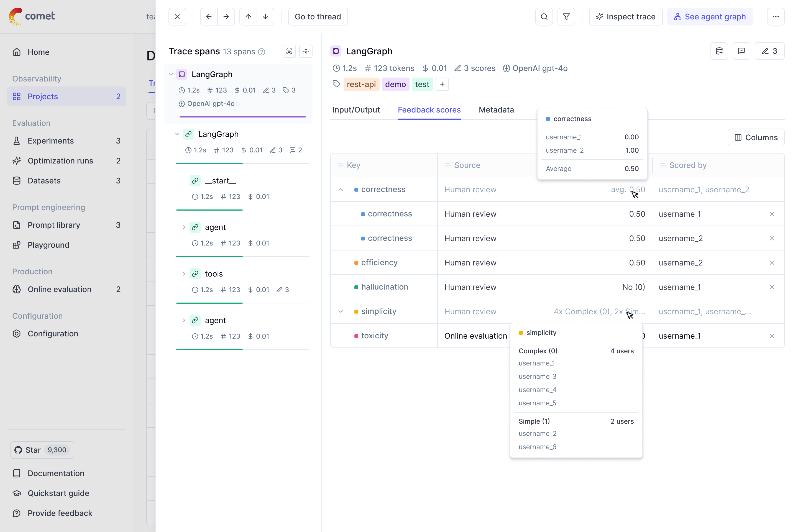The width and height of the screenshot is (798, 532).
Task: Collapse the root LangGraph trace node
Action: point(171,74)
